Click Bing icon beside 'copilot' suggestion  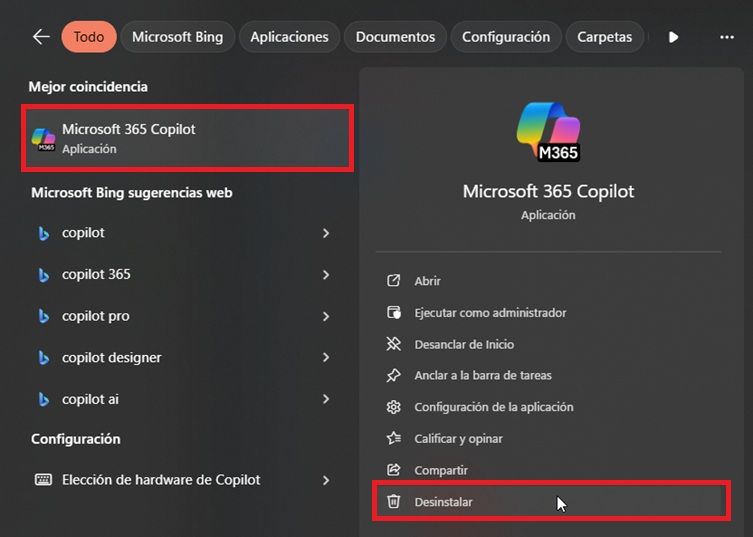tap(44, 233)
